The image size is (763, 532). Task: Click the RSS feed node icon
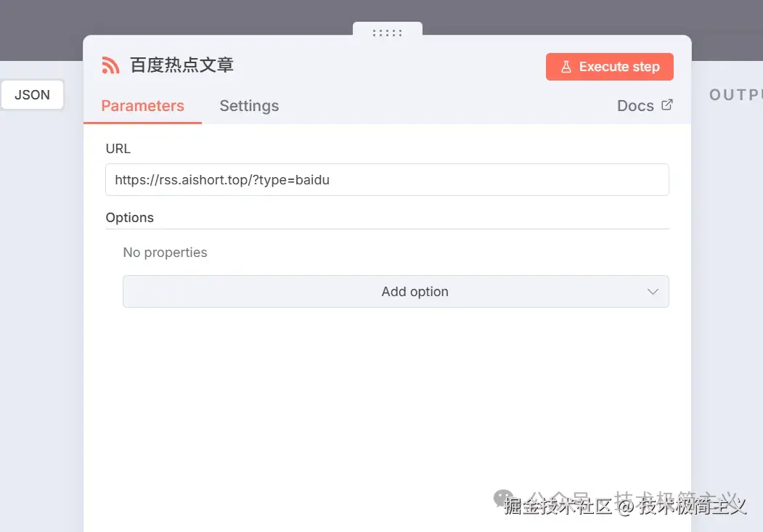coord(110,65)
